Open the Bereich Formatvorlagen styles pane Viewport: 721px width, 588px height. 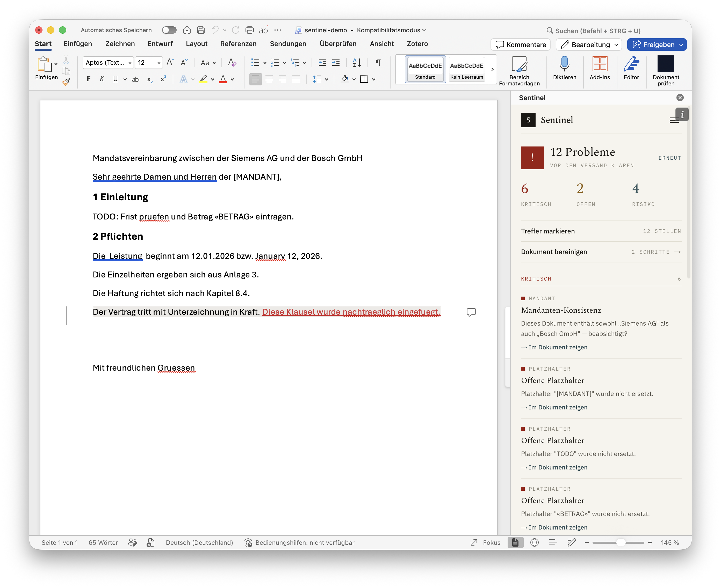click(519, 71)
